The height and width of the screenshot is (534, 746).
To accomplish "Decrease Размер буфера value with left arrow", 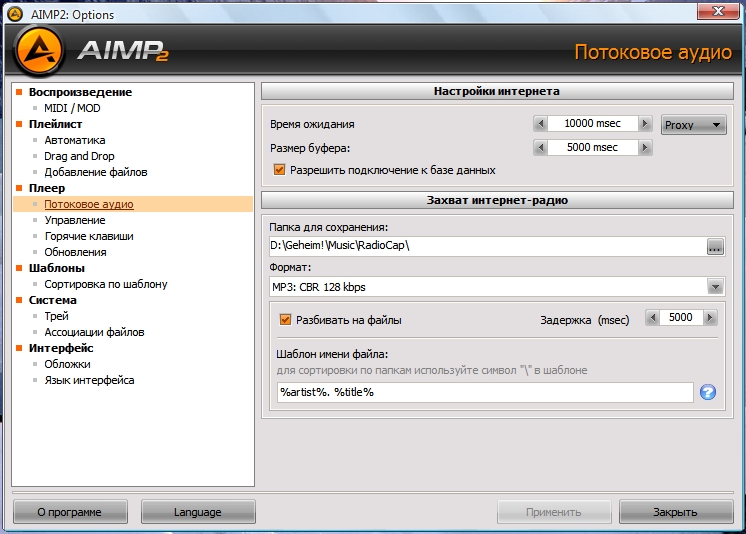I will (x=540, y=148).
